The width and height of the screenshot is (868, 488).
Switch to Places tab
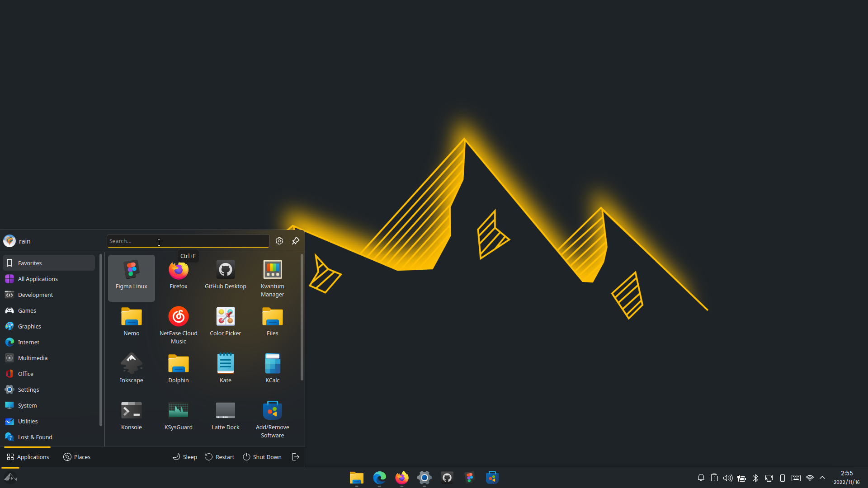tap(77, 457)
